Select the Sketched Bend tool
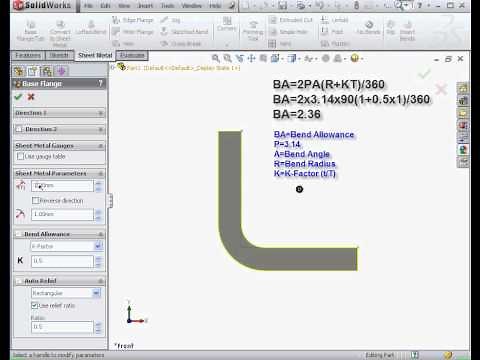The image size is (480, 360). (184, 32)
